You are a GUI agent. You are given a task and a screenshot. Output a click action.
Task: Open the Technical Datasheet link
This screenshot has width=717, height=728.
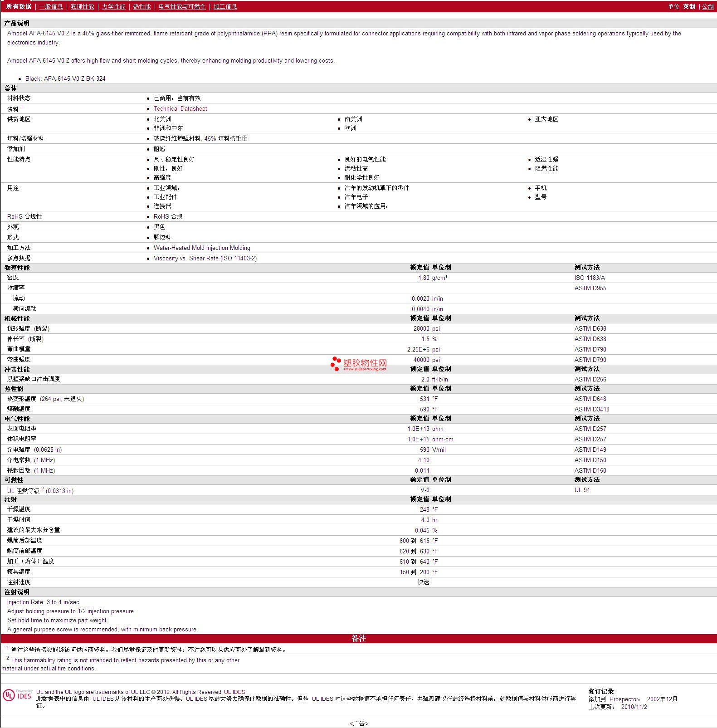point(180,109)
